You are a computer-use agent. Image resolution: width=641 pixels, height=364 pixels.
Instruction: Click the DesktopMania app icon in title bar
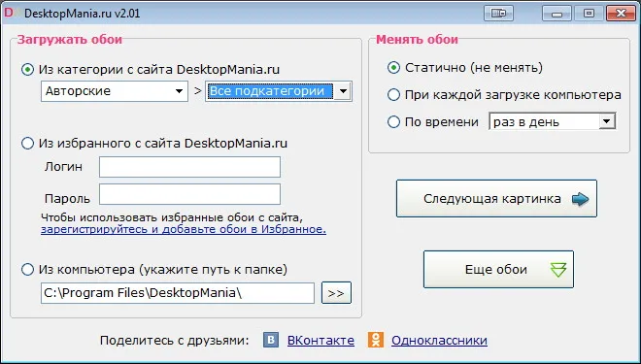10,13
